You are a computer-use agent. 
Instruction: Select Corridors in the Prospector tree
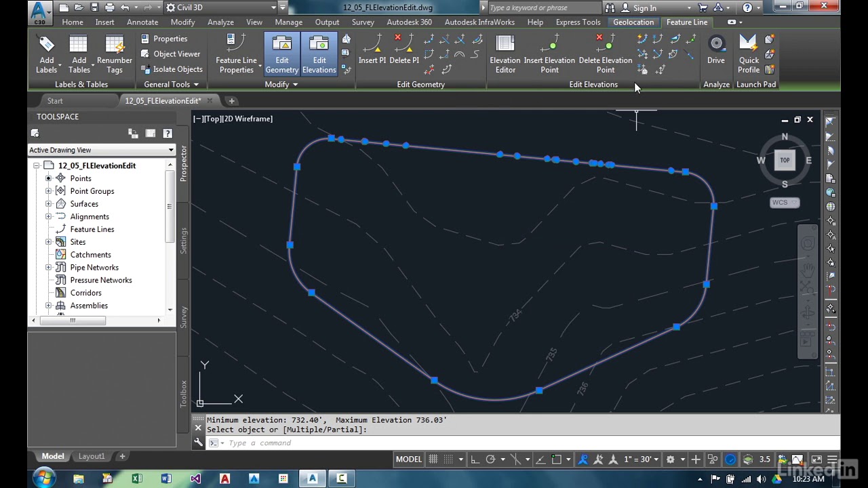pyautogui.click(x=85, y=293)
